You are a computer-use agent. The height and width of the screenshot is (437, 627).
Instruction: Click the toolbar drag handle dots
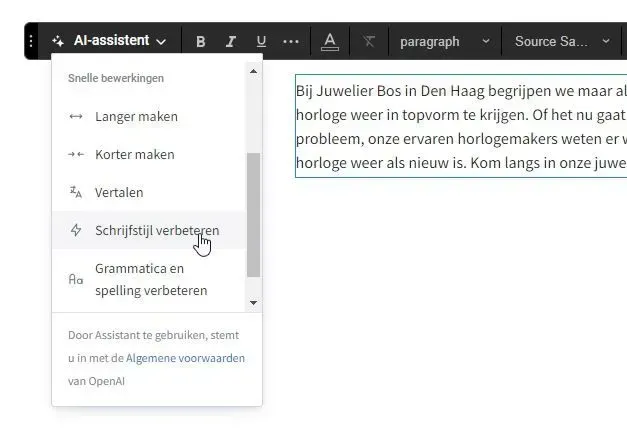click(31, 41)
